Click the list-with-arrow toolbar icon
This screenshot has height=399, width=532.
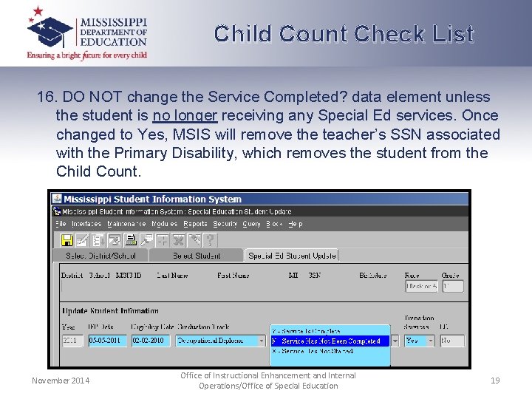coord(99,240)
